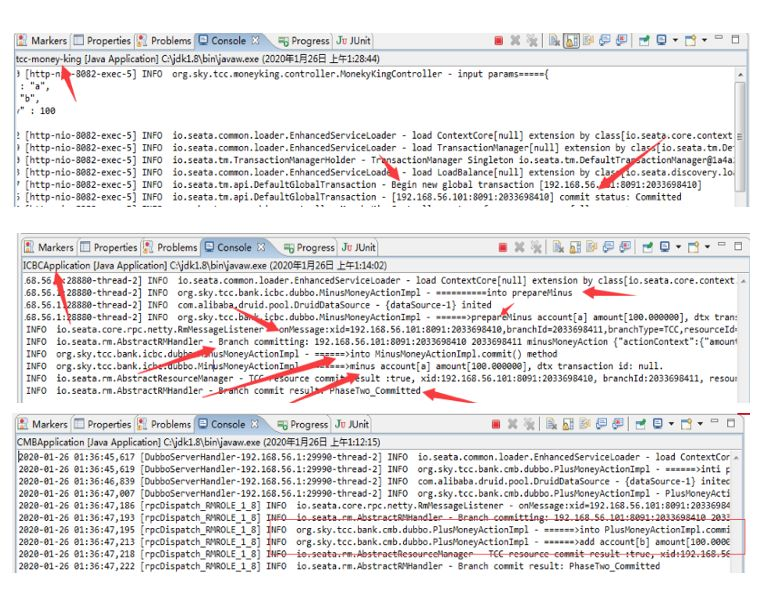
Task: Expand Open Console dropdown arrow in tcc-money-king panel
Action: [705, 40]
